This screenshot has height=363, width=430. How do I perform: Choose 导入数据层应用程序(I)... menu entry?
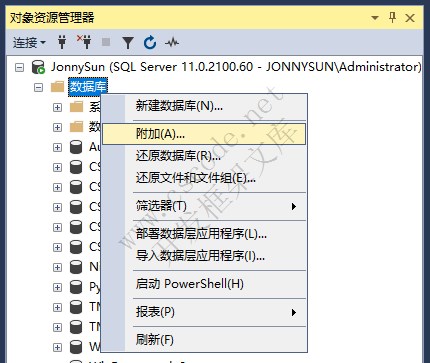(x=204, y=256)
